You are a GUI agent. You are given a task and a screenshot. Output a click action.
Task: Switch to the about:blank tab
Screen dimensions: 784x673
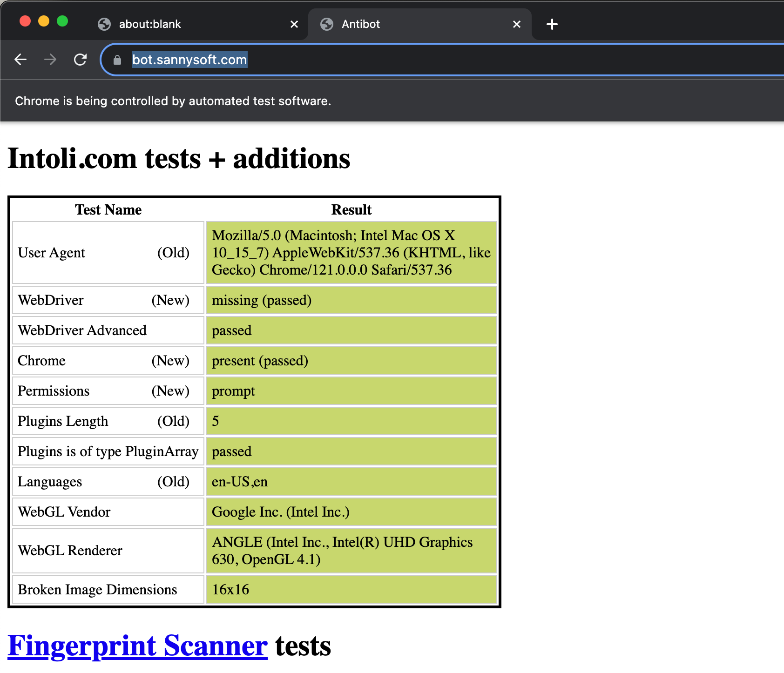[196, 24]
